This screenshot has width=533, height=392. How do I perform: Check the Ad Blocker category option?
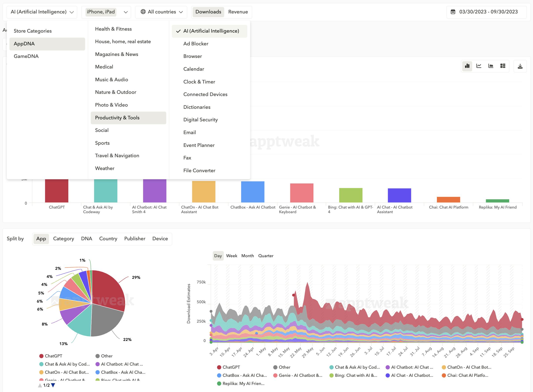pos(196,44)
